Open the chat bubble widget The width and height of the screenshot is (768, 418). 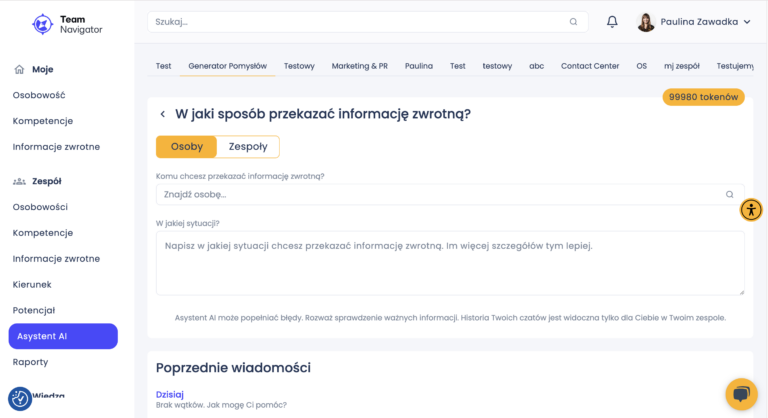click(x=741, y=395)
